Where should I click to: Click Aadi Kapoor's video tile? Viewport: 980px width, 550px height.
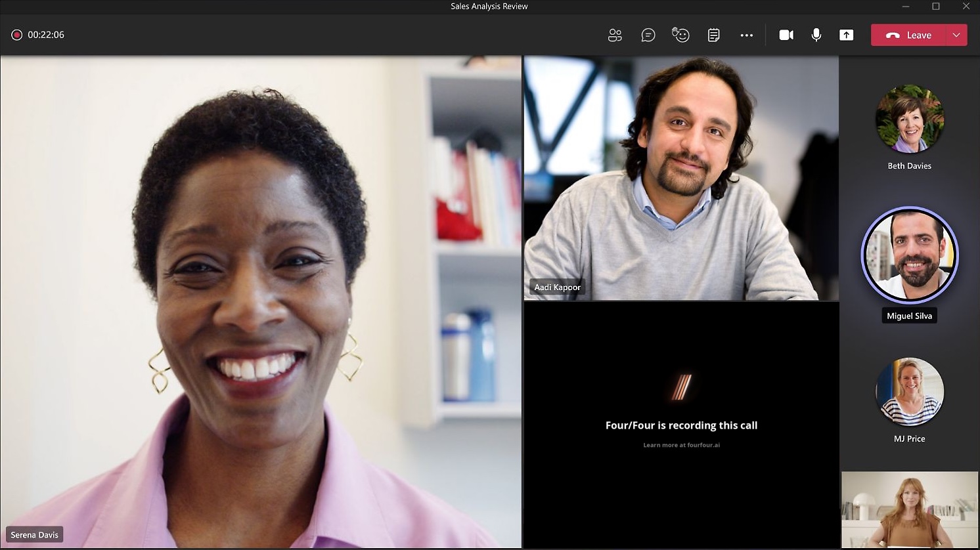click(x=681, y=177)
